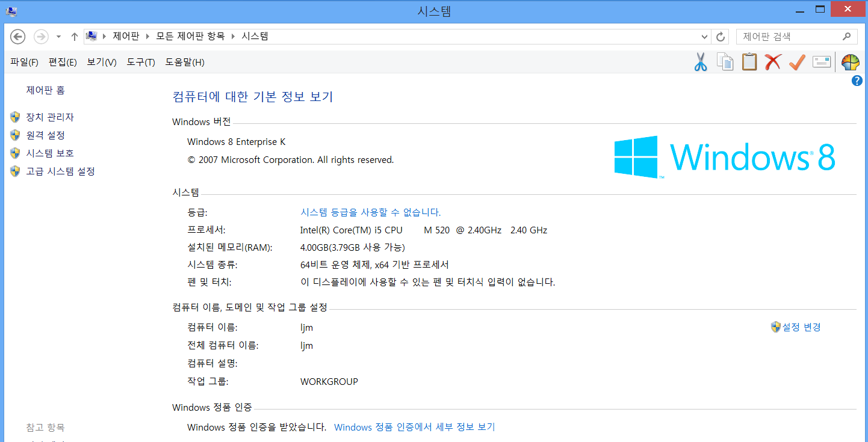Click 설정 변경 link
Viewport: 868px width, 442px height.
801,327
